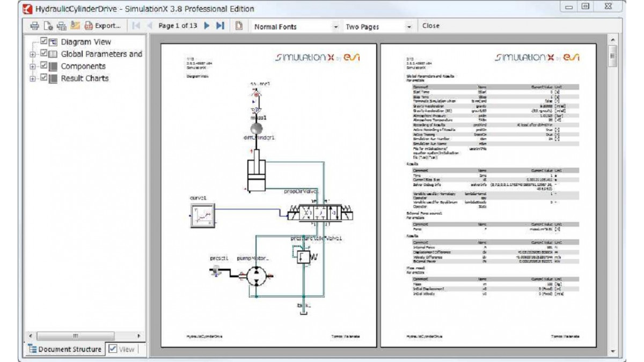
Task: Click the tree panel horizontal scrollbar thumb
Action: (75, 336)
